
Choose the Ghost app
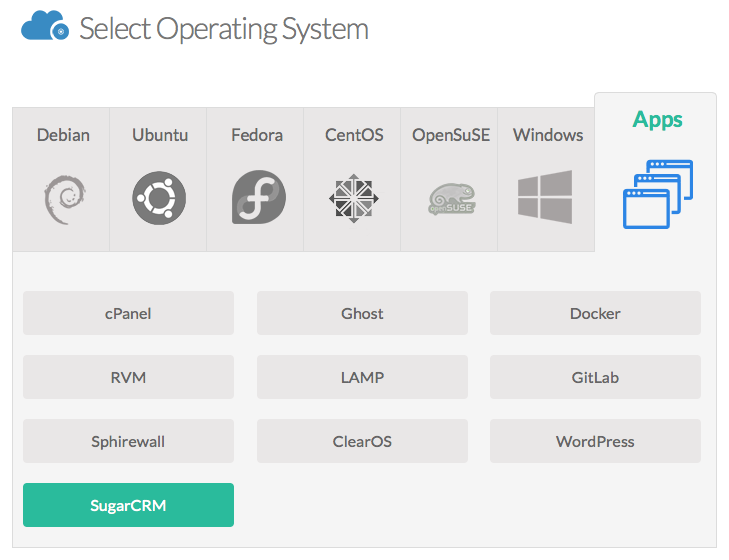362,313
